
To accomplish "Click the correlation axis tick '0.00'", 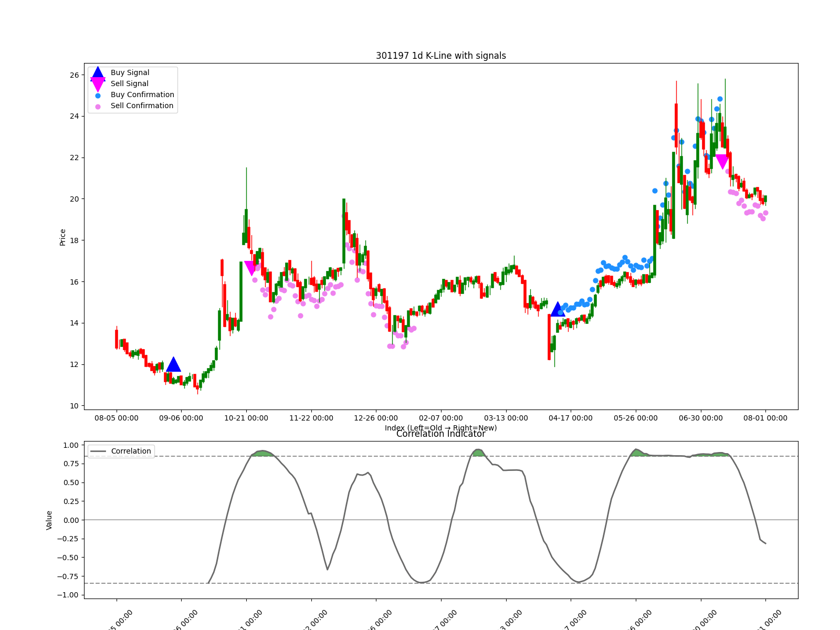I will [71, 520].
